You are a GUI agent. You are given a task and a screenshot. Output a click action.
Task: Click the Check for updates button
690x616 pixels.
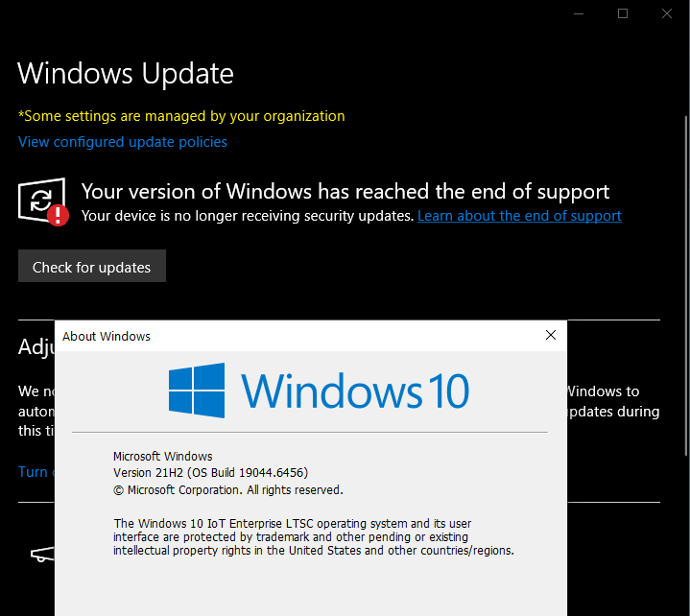[92, 266]
